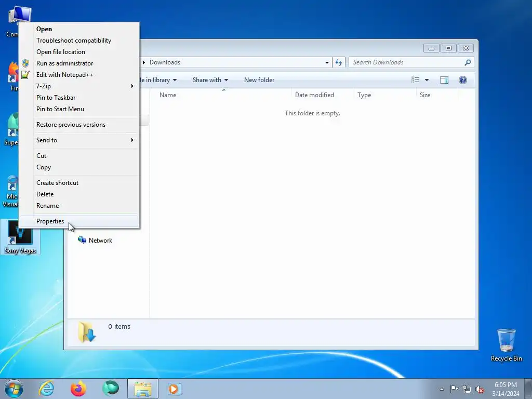The height and width of the screenshot is (399, 532).
Task: Select Copy in the context menu
Action: click(79, 167)
